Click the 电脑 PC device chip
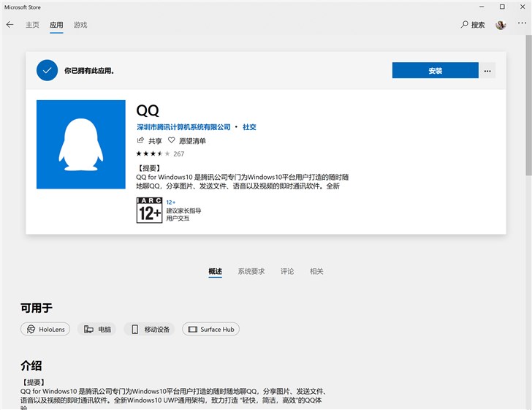The image size is (532, 410). 97,329
